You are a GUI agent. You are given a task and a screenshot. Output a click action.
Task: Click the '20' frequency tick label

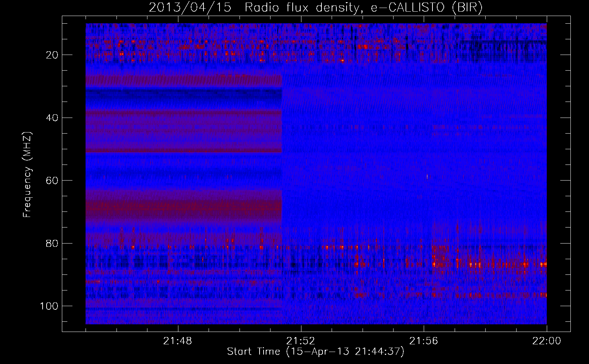52,55
